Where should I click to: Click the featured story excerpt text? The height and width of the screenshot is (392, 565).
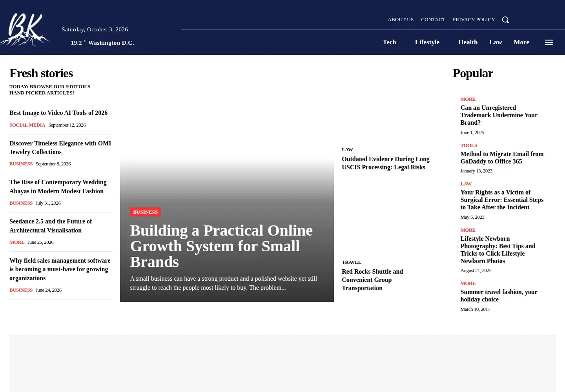[224, 283]
